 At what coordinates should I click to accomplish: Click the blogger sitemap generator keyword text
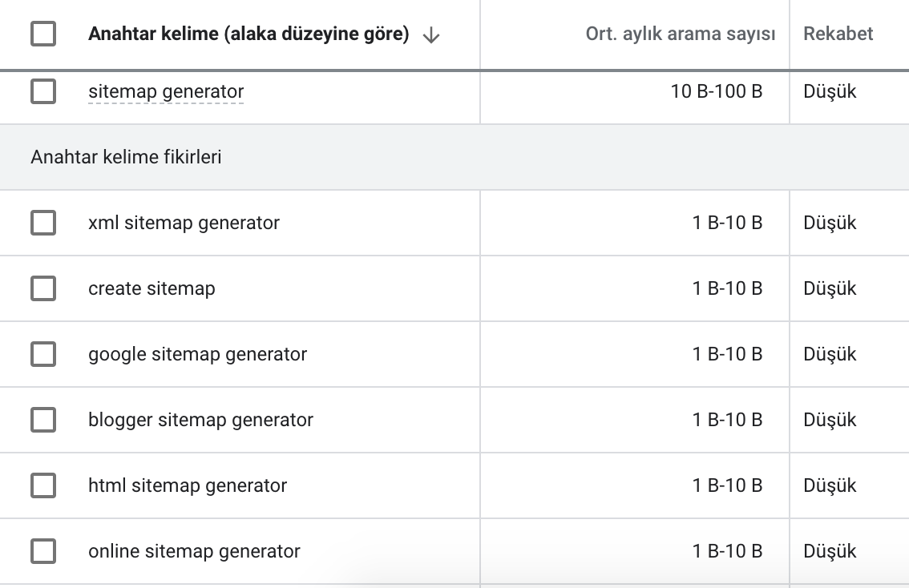coord(200,420)
